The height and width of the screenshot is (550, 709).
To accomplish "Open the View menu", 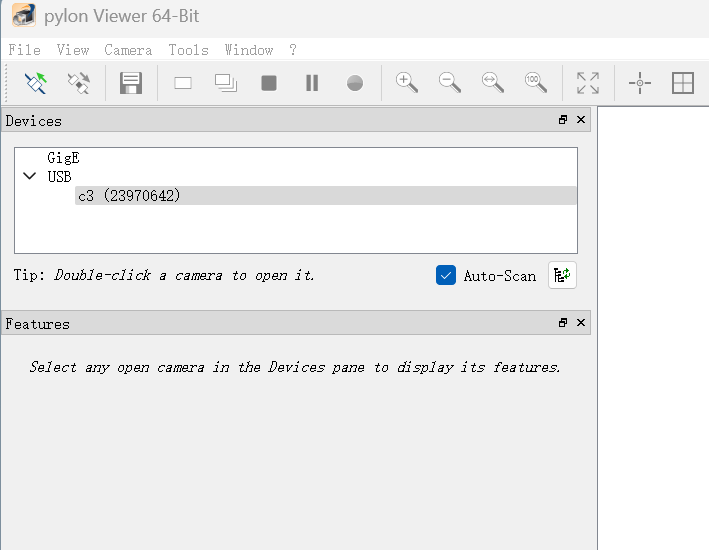I will (73, 50).
